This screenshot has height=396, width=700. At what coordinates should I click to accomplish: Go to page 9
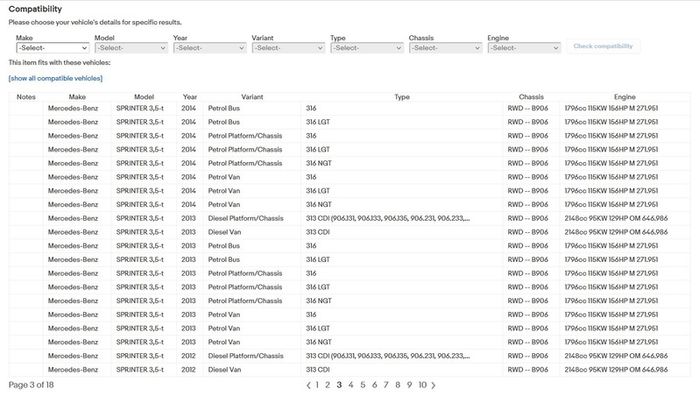[x=409, y=385]
